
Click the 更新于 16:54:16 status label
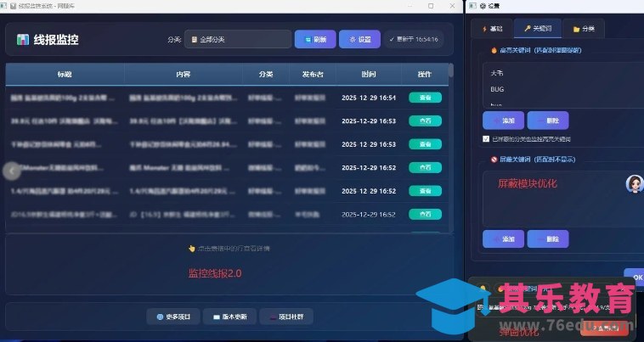tap(414, 39)
